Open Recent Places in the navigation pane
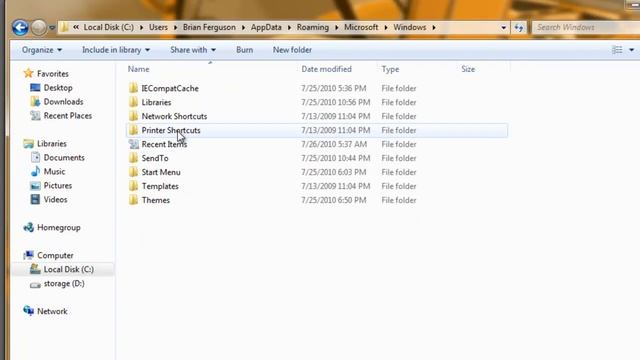The height and width of the screenshot is (360, 640). click(68, 116)
